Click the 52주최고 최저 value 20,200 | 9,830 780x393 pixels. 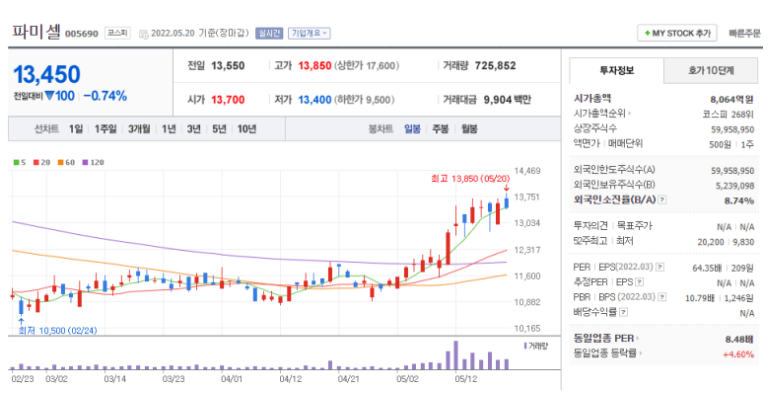(726, 242)
